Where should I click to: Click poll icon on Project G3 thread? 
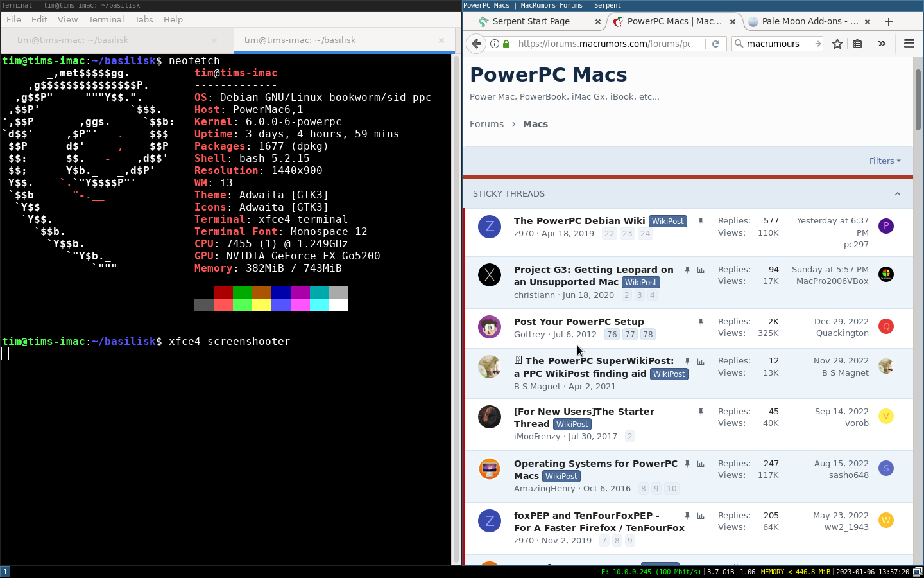(x=701, y=270)
